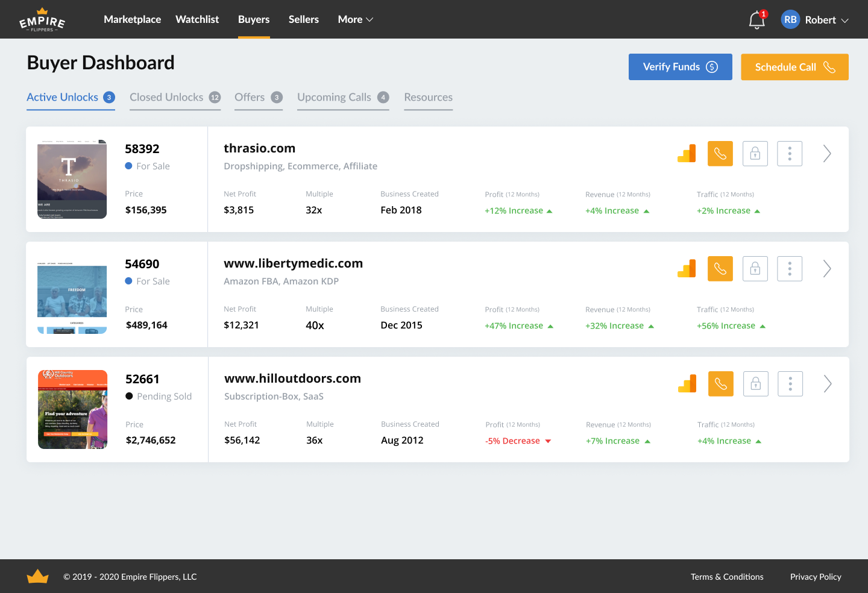Open the three-dot menu for www.hilloutdoors.com
Viewport: 868px width, 593px height.
coord(790,384)
